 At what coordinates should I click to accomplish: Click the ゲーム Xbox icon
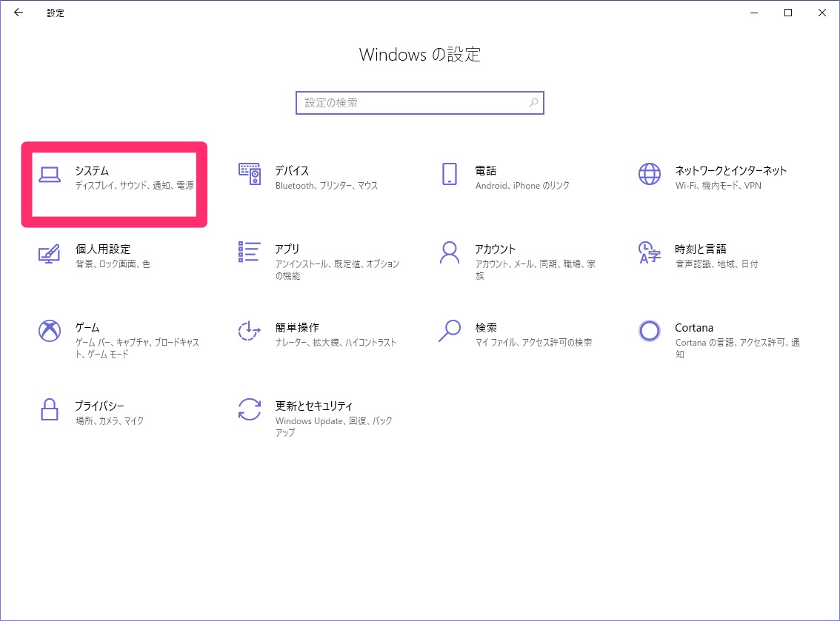50,331
